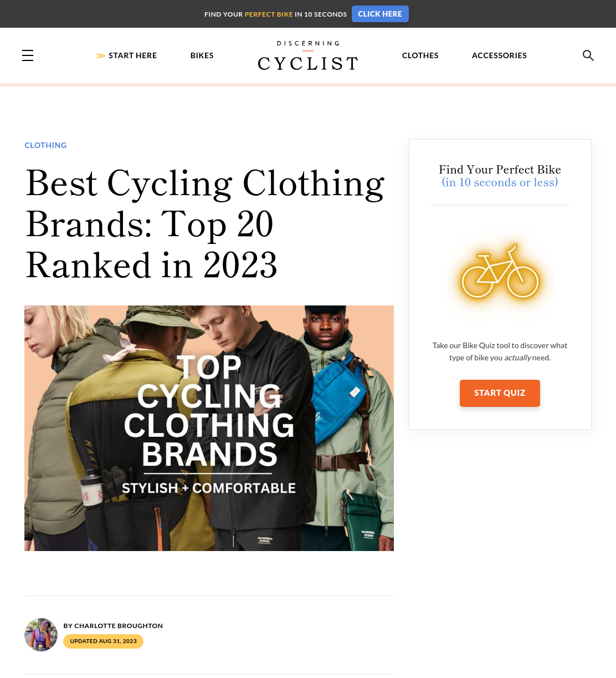Open the START HERE nav item
The image size is (616, 678).
coord(132,55)
